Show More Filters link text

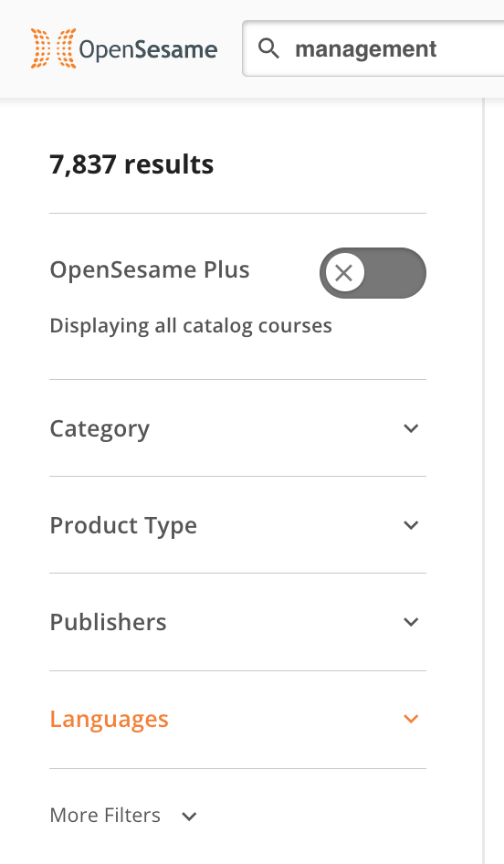tap(105, 815)
